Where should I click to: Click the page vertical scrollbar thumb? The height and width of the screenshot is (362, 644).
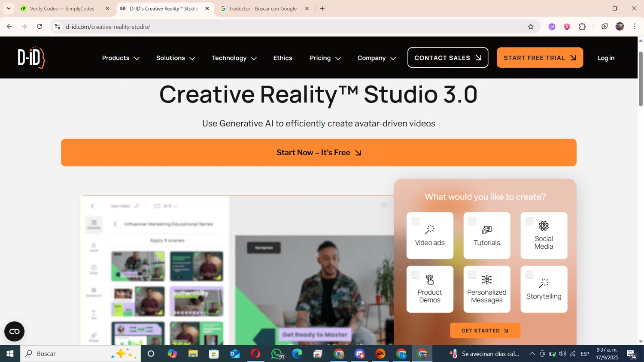click(641, 78)
